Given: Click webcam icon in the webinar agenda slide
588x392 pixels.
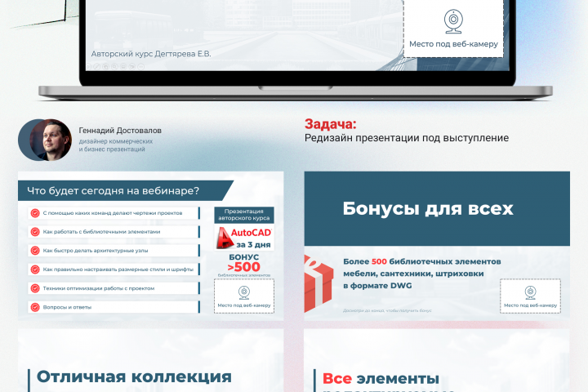Looking at the screenshot, I should 244,292.
